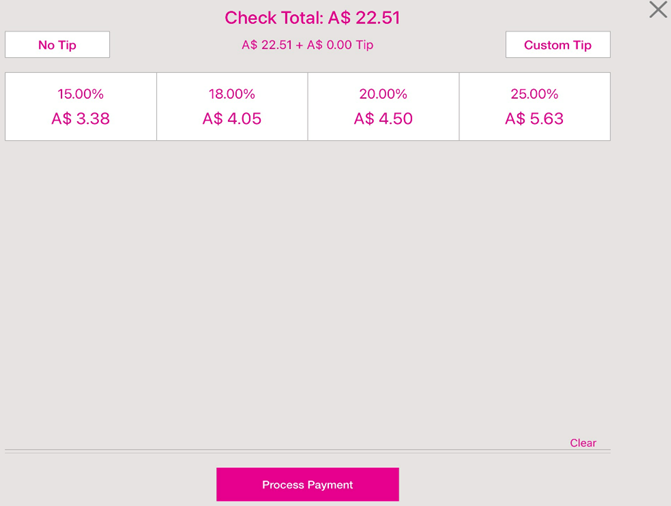Tap the A$ 5.63 tip amount
The image size is (671, 506).
point(534,119)
